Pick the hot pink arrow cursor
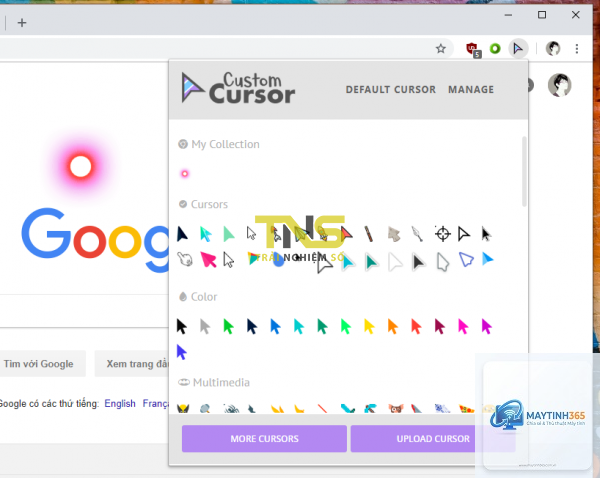 [209, 259]
